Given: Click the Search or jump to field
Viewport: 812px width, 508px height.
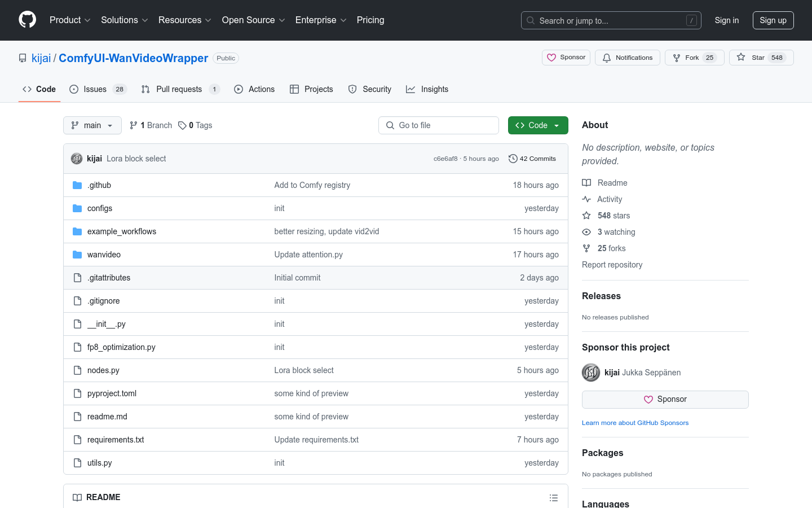Looking at the screenshot, I should 611,20.
